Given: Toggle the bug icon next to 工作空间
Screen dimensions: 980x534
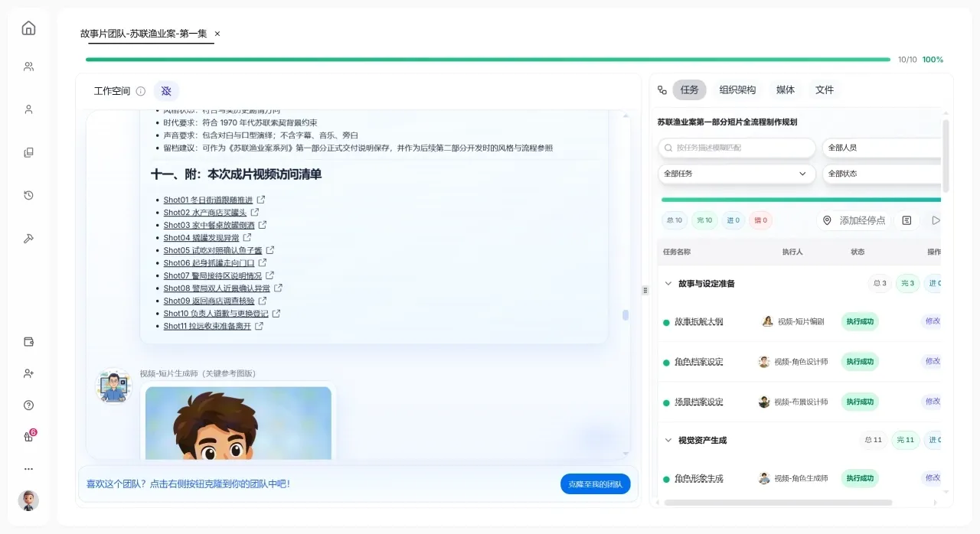Looking at the screenshot, I should pyautogui.click(x=166, y=91).
